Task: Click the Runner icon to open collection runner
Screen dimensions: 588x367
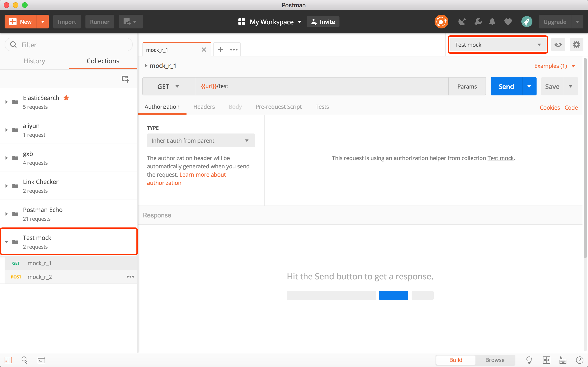Action: 99,22
